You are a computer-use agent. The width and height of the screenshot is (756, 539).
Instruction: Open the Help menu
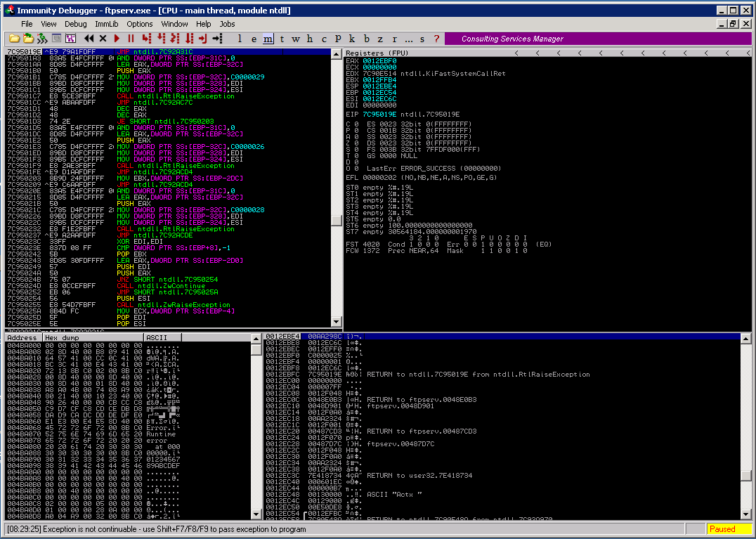[x=204, y=24]
